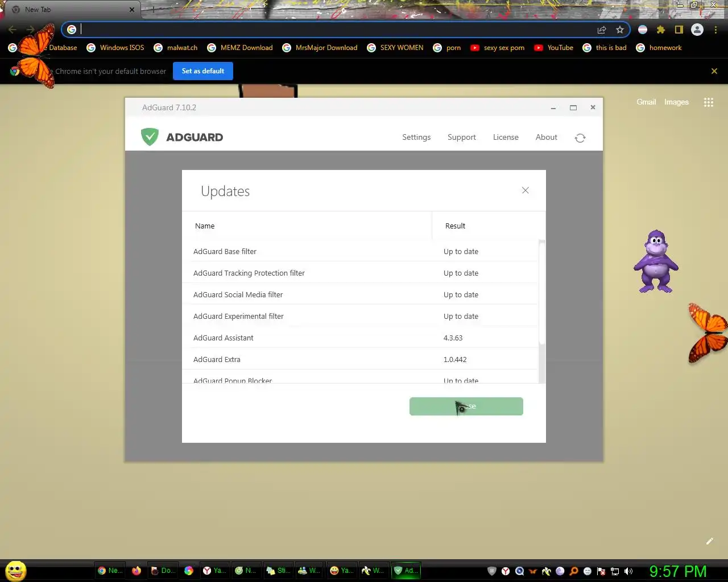Click the tray volume speaker icon

(x=628, y=571)
